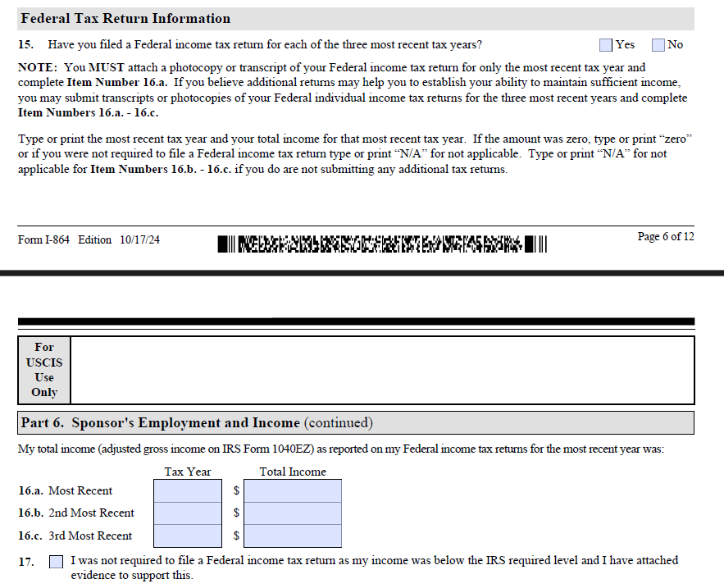Click the item 15 question text
Viewport: 724px width, 588px height.
point(265,45)
